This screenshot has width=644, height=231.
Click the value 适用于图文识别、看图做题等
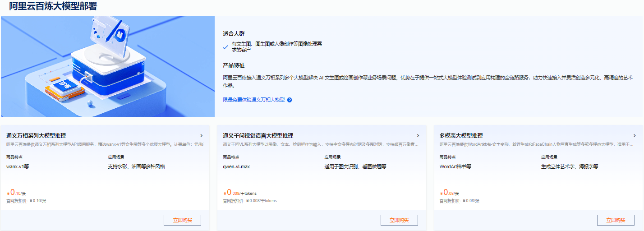coord(355,166)
